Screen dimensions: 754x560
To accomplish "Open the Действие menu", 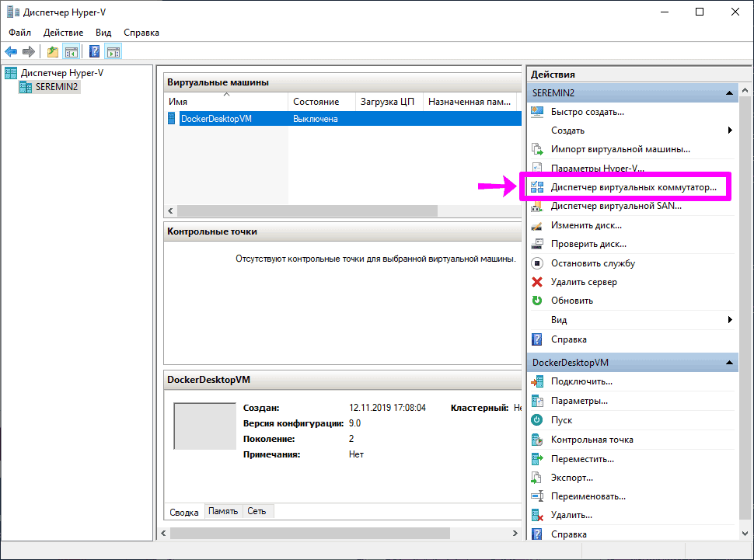I will [x=63, y=33].
